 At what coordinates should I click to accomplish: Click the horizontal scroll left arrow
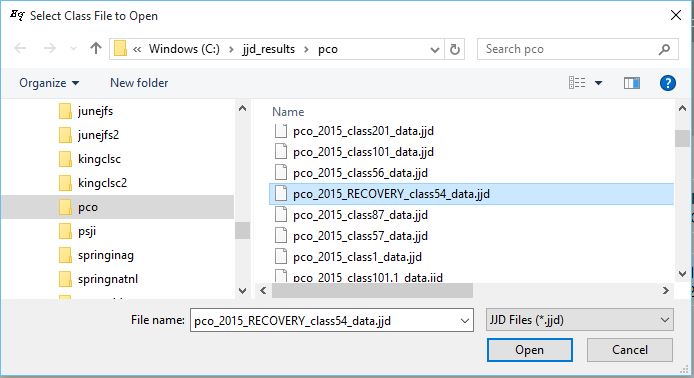(263, 290)
